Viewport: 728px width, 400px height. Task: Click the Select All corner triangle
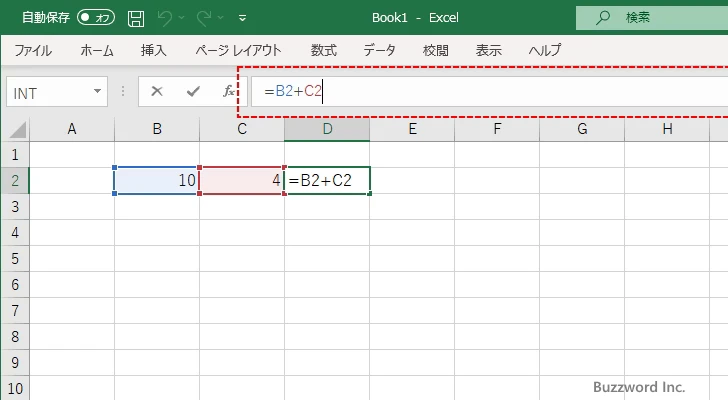18,129
